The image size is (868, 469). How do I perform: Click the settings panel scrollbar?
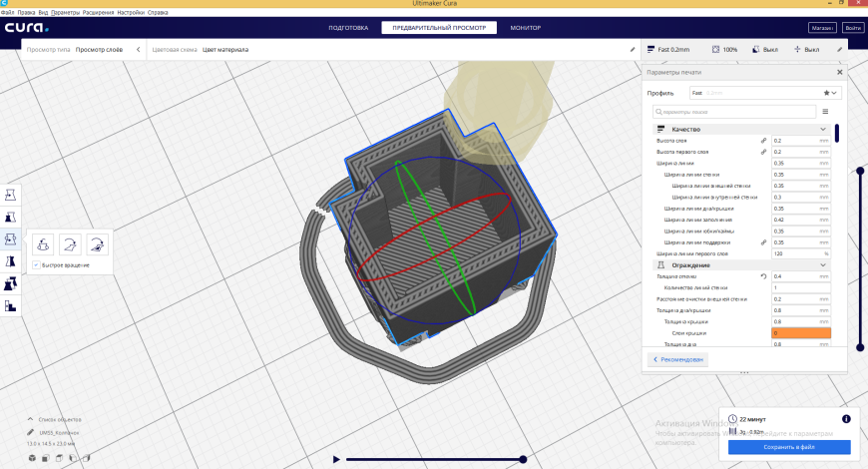click(837, 134)
